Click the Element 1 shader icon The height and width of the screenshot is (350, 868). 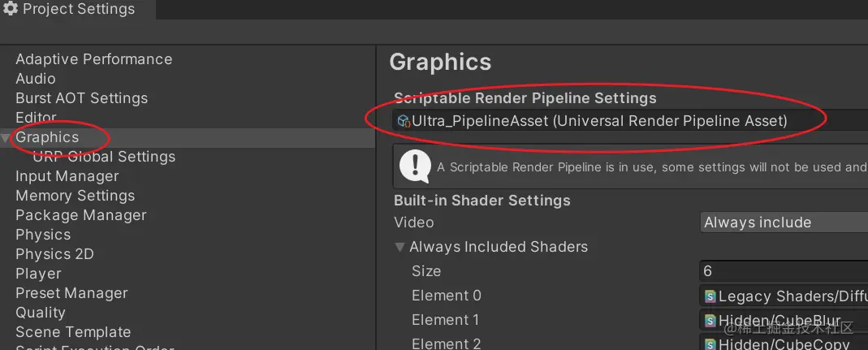(x=710, y=321)
